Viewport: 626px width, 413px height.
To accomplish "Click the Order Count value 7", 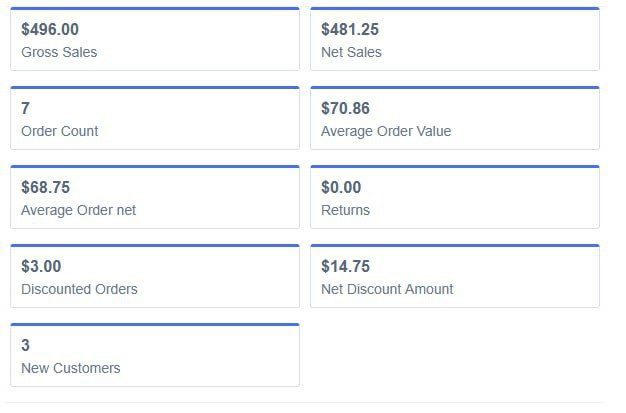I will coord(26,109).
